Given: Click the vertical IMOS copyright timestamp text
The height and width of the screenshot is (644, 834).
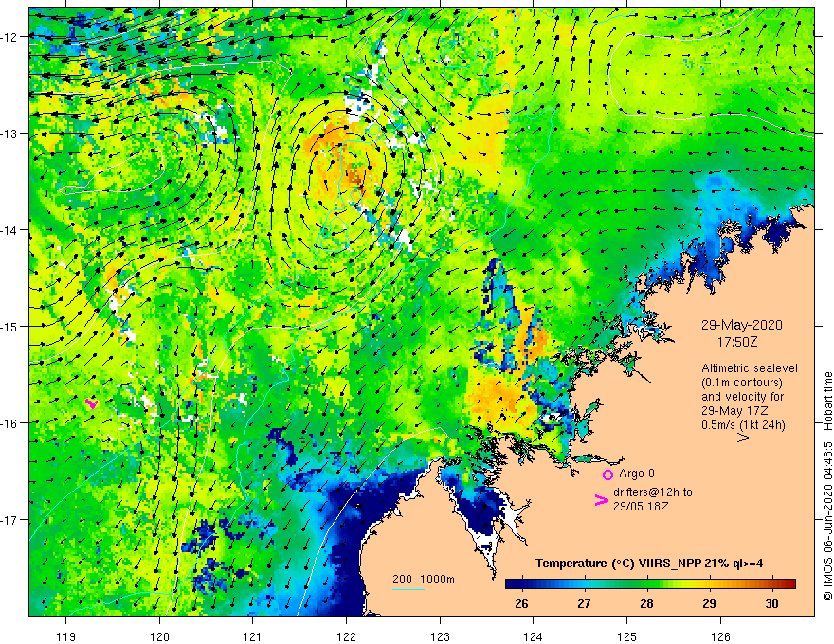Looking at the screenshot, I should [x=827, y=486].
